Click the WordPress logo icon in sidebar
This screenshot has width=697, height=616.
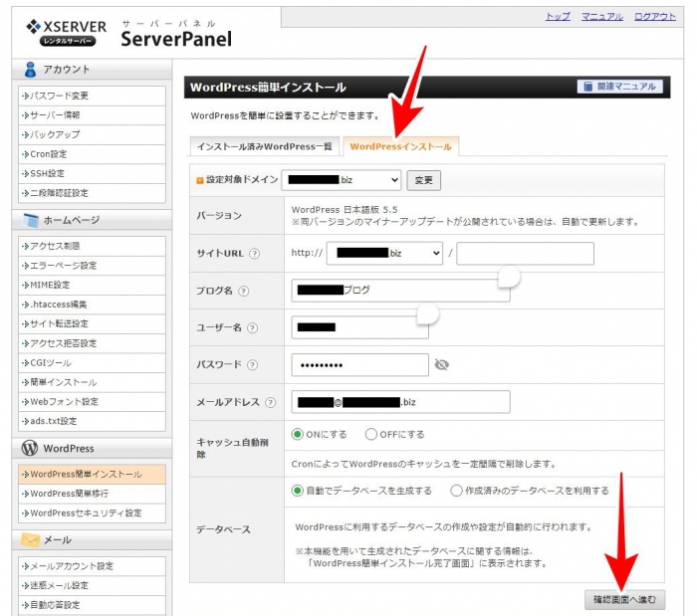pos(30,448)
